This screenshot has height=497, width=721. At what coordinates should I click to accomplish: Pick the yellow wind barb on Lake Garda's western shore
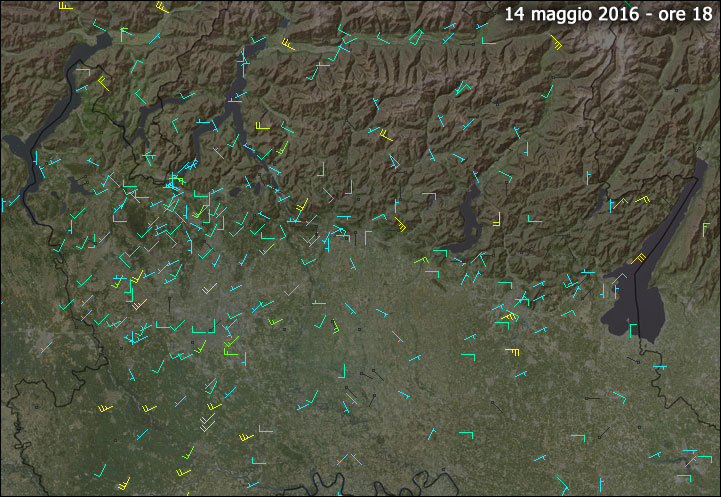point(639,259)
